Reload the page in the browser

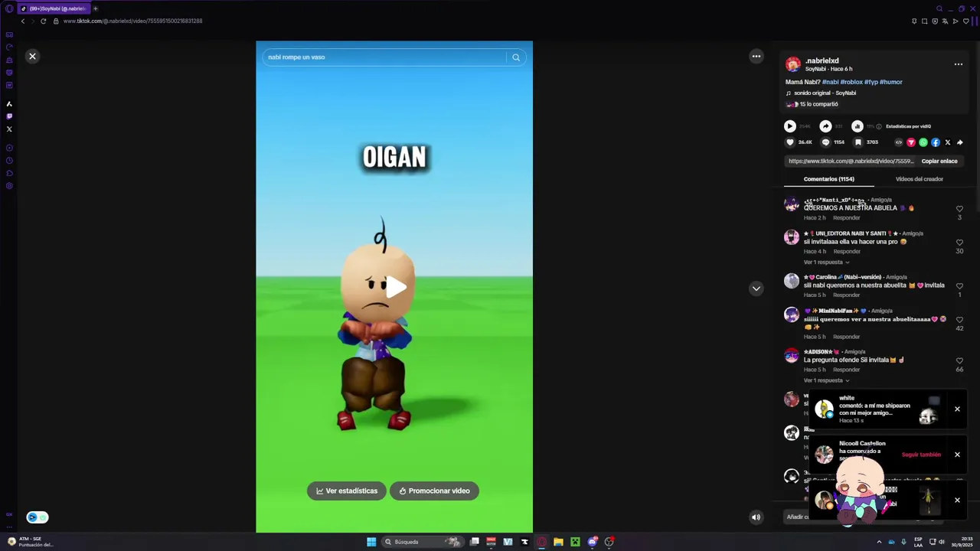click(44, 21)
